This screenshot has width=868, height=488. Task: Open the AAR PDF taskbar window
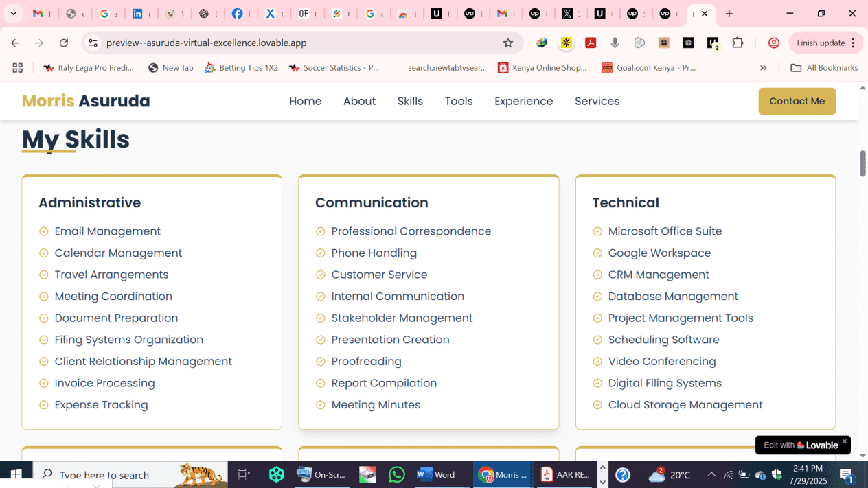(564, 474)
